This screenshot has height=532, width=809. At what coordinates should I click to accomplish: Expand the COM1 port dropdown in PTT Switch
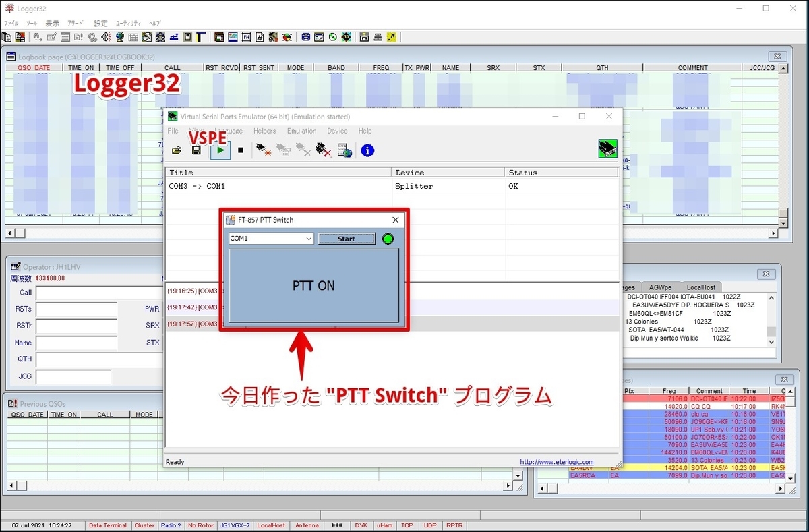tap(309, 239)
